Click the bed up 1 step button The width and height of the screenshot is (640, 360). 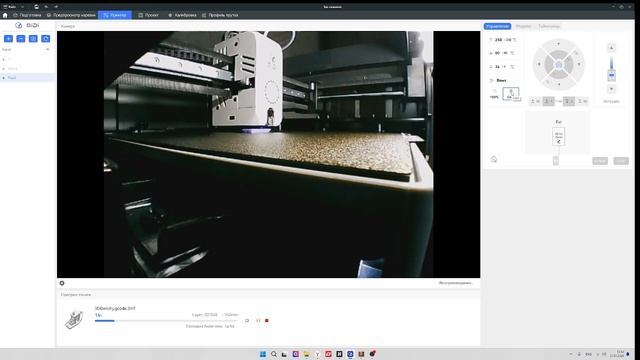[549, 101]
